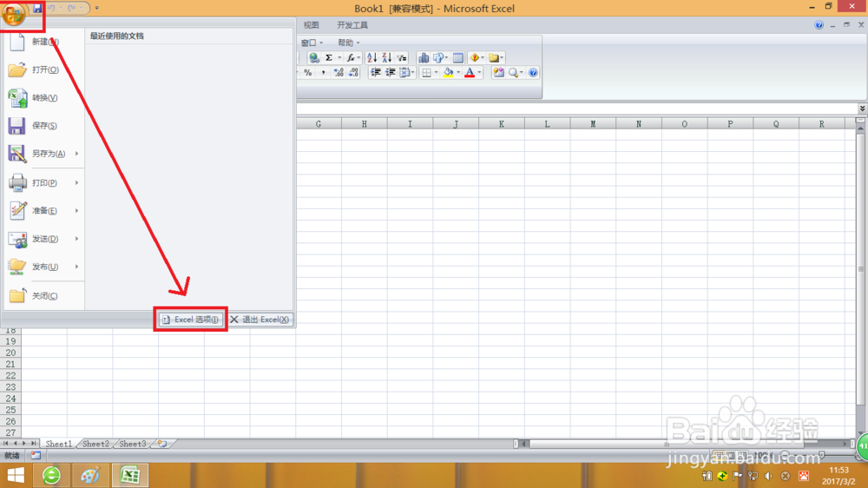868x488 pixels.
Task: Select column K header
Action: [x=502, y=124]
